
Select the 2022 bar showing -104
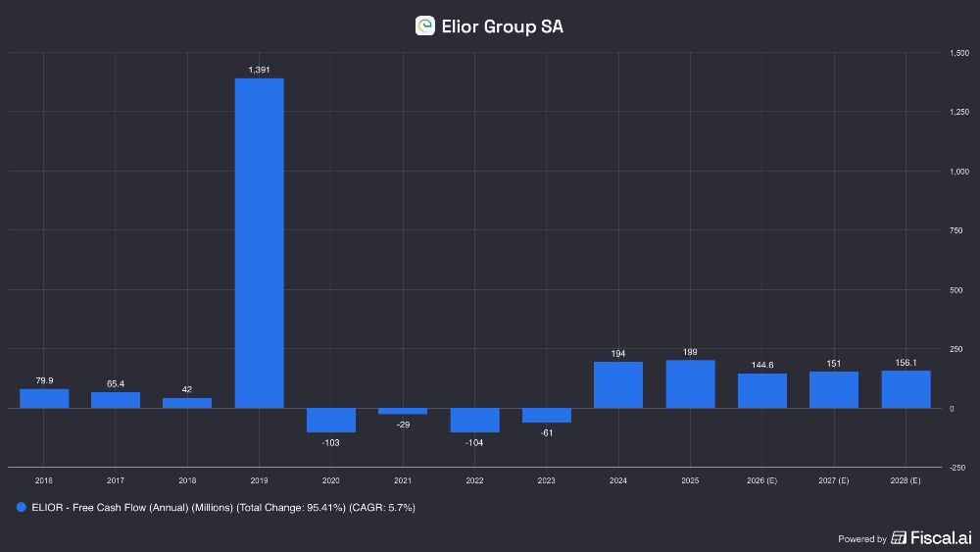pos(474,420)
